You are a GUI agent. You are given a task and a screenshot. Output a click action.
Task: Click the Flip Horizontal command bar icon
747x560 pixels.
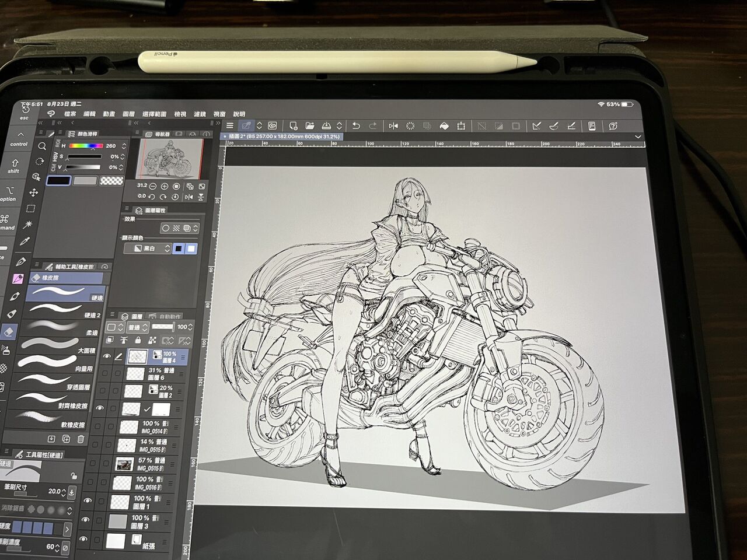tap(393, 125)
